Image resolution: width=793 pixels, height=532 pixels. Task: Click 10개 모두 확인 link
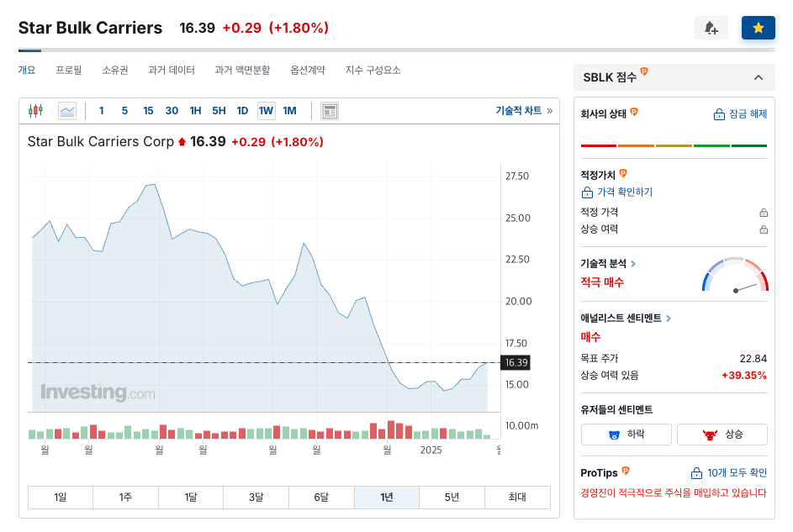pyautogui.click(x=729, y=473)
